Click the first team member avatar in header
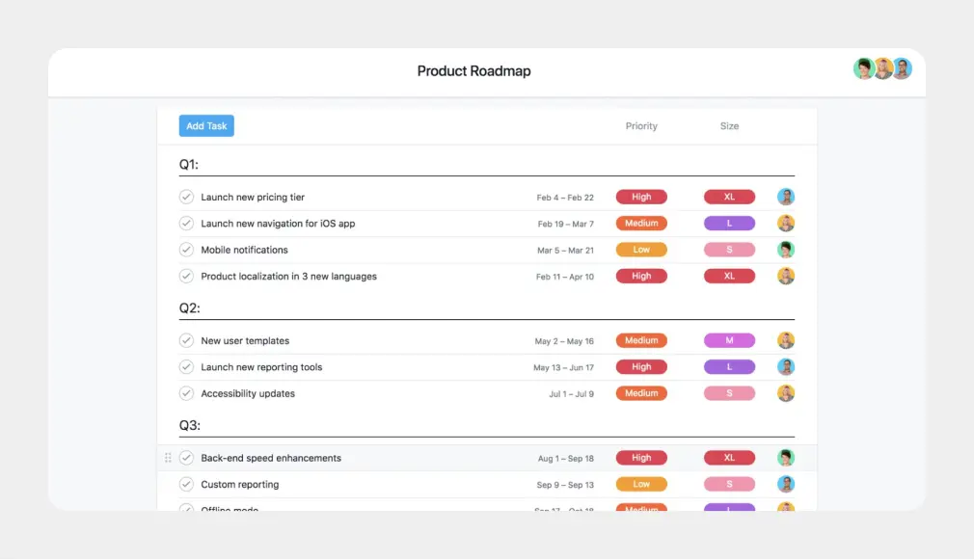This screenshot has height=560, width=974. click(864, 68)
